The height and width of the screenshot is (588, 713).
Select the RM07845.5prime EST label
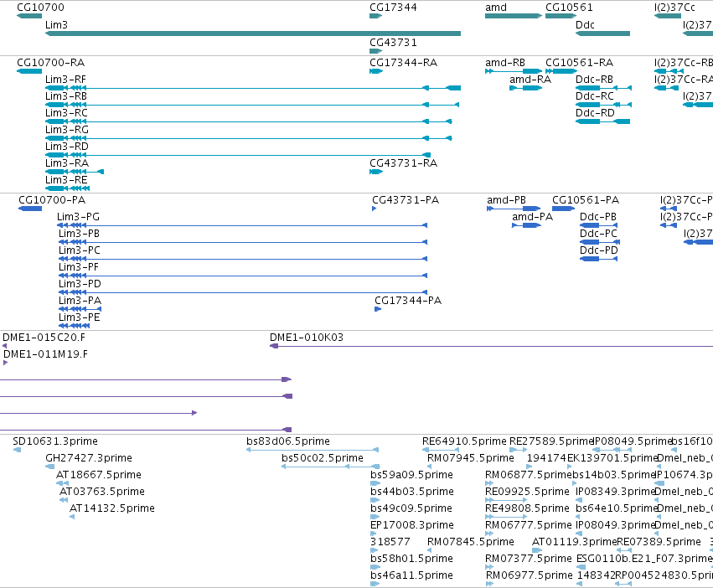click(x=471, y=542)
